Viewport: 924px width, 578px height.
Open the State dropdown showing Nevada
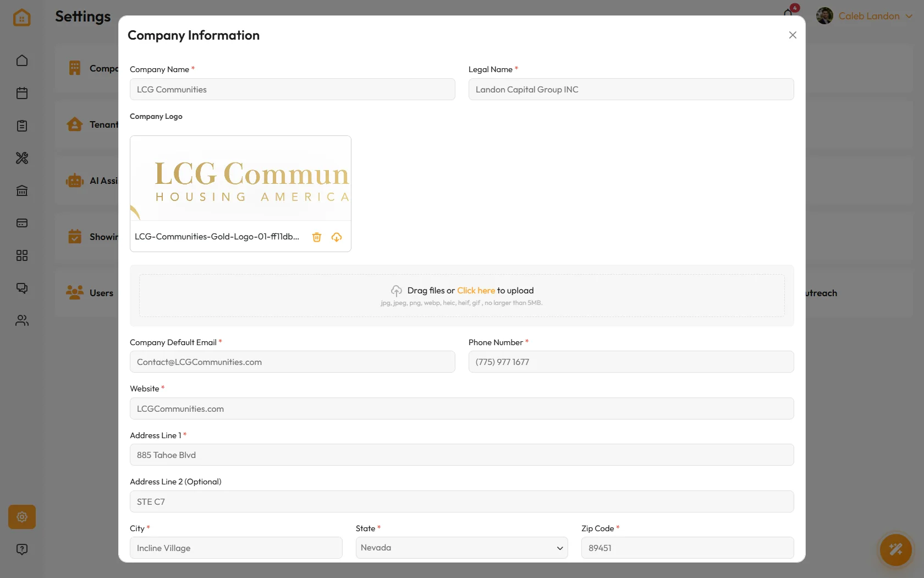(462, 548)
